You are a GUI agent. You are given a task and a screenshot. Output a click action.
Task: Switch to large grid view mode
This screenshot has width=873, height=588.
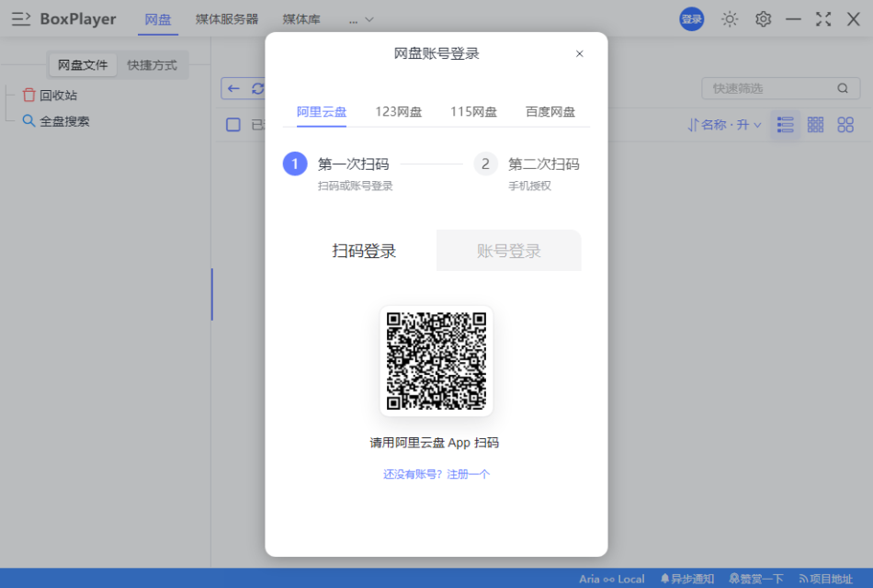point(845,125)
